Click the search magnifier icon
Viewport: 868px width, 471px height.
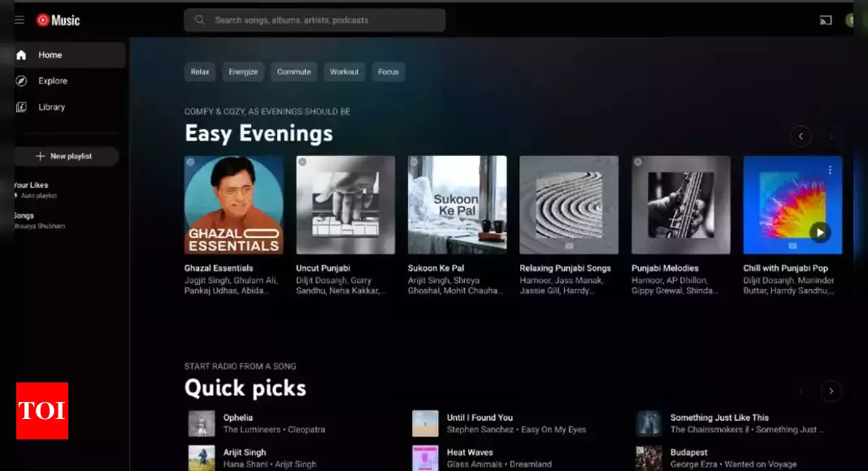point(199,19)
